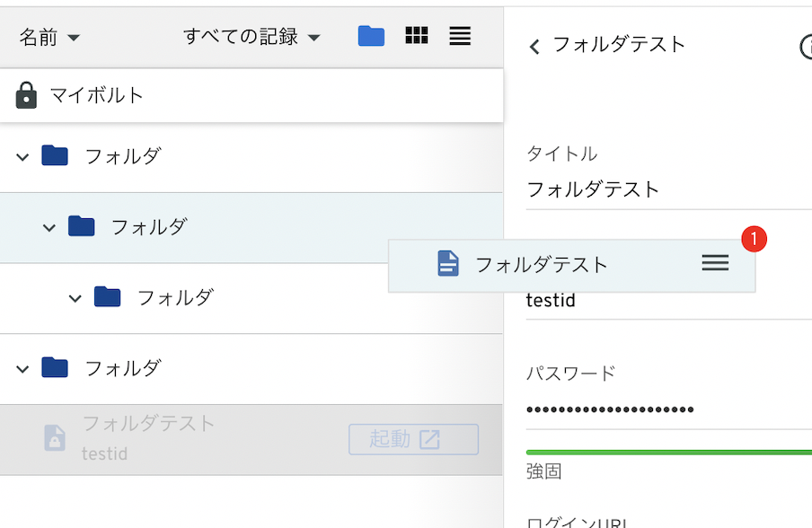The image size is (812, 528).
Task: Collapse the third-level nested フォルダ
Action: [x=75, y=298]
